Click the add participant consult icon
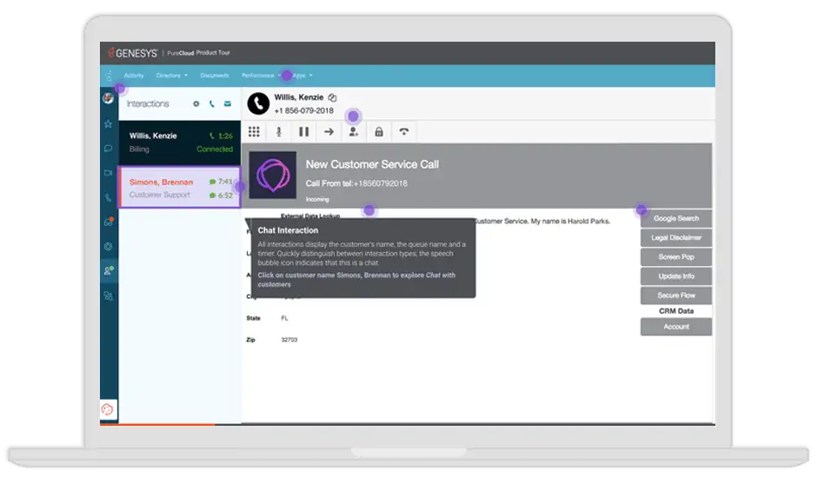837x504 pixels. 354,132
